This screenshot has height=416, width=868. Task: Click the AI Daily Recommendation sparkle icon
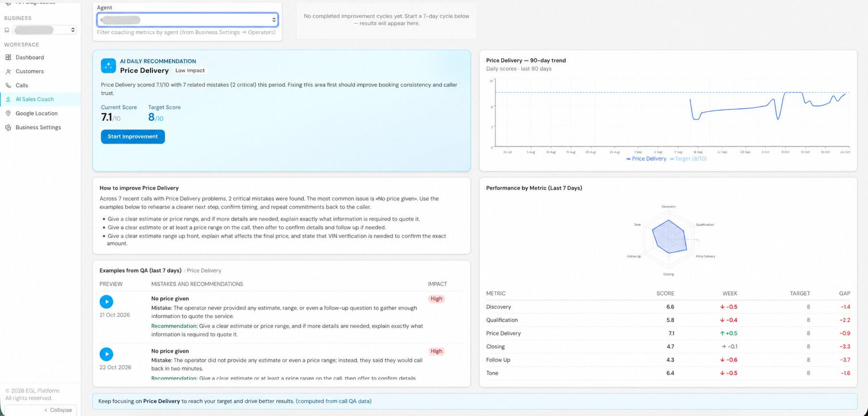108,66
